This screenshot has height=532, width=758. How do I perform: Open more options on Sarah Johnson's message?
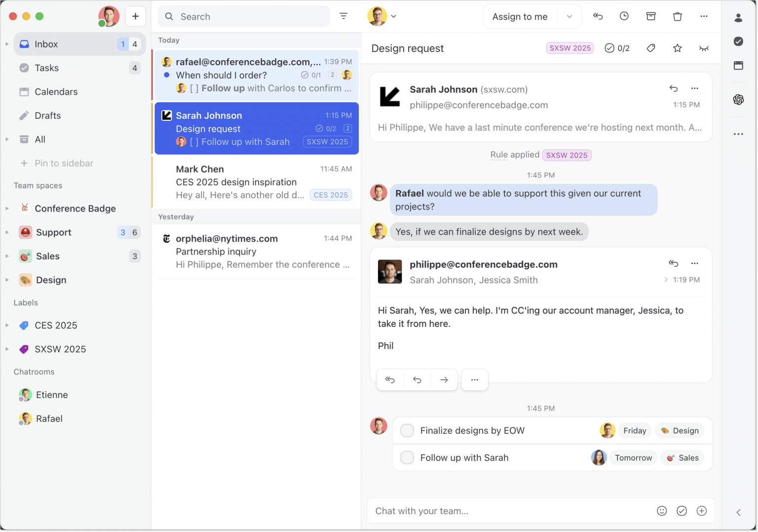point(695,88)
